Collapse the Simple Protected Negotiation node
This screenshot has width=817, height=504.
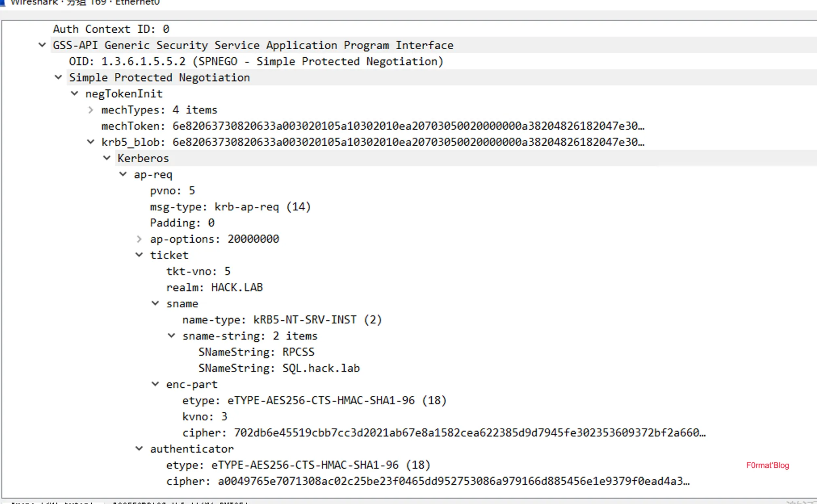pyautogui.click(x=58, y=77)
